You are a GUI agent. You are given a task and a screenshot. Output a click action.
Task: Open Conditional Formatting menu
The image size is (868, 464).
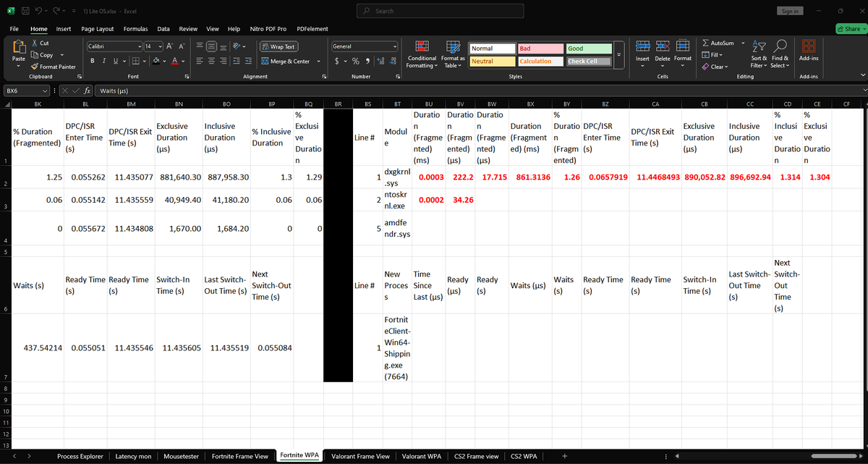421,55
